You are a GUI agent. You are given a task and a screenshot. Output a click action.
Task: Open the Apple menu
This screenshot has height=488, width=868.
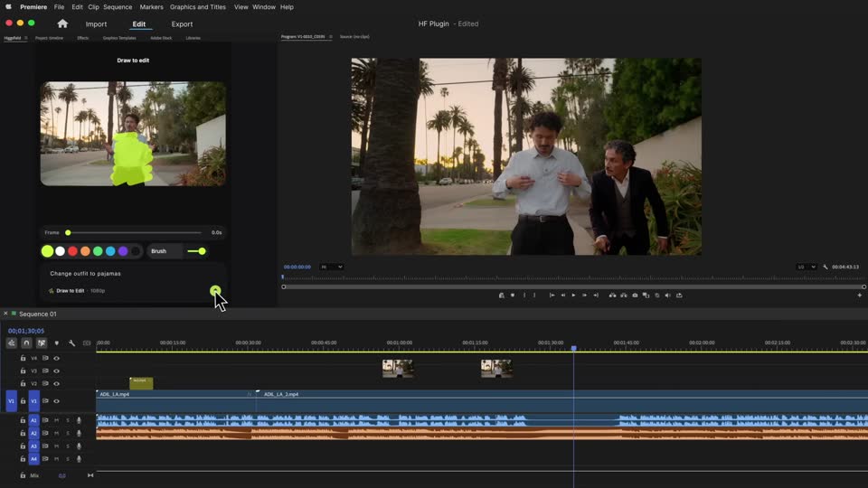8,7
